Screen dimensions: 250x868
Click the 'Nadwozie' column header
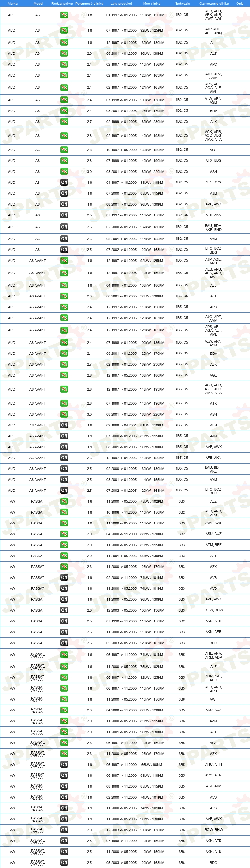(x=182, y=4)
